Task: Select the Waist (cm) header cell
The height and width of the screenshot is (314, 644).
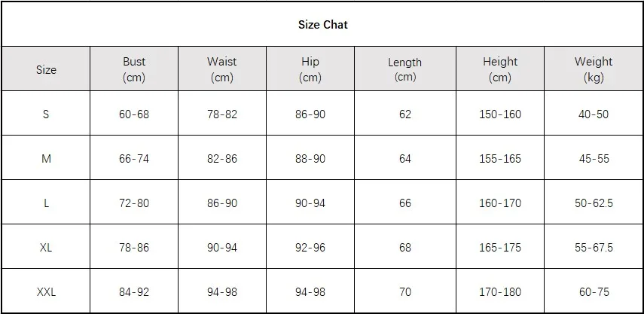Action: click(222, 69)
